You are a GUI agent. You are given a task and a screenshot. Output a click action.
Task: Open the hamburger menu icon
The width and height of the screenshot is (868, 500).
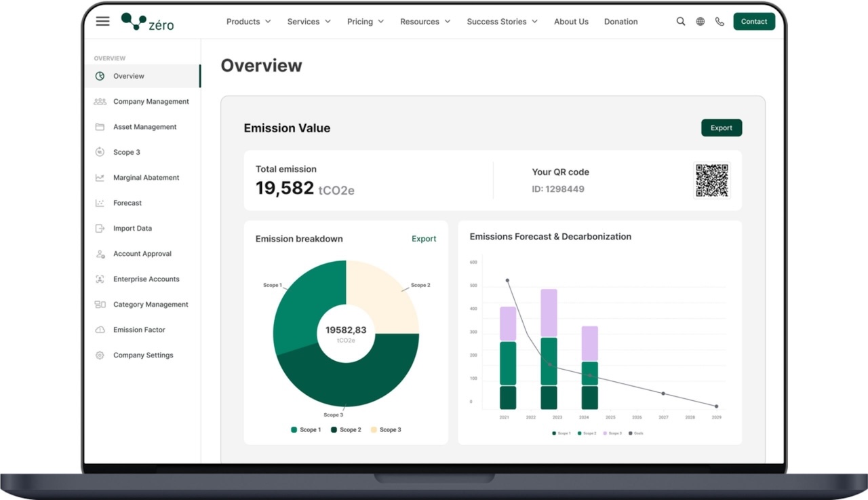tap(102, 21)
